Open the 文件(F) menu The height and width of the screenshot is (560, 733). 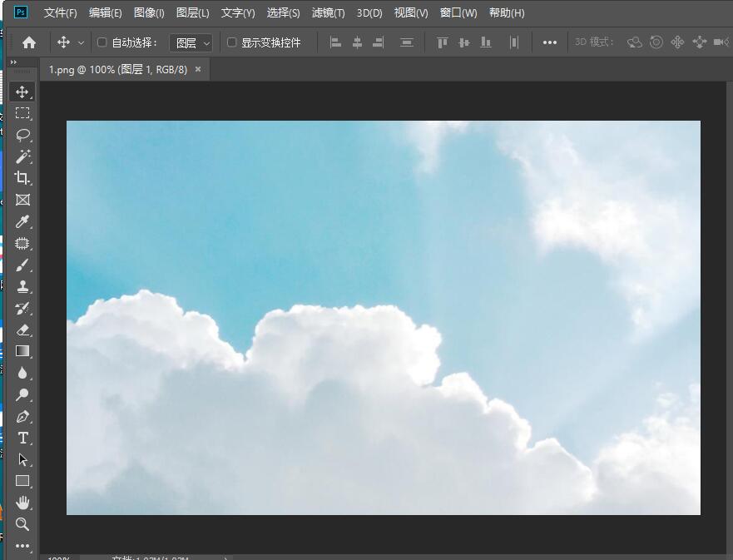[60, 13]
